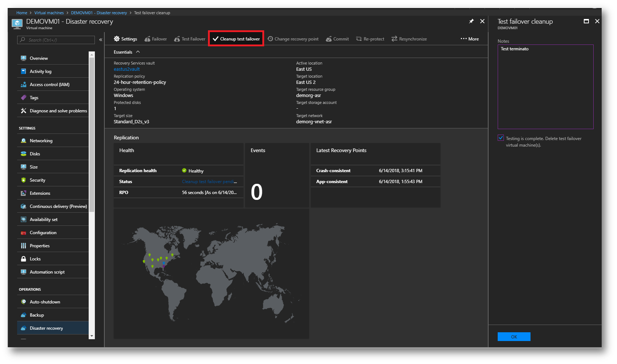
Task: Open the Disks icon
Action: point(23,154)
